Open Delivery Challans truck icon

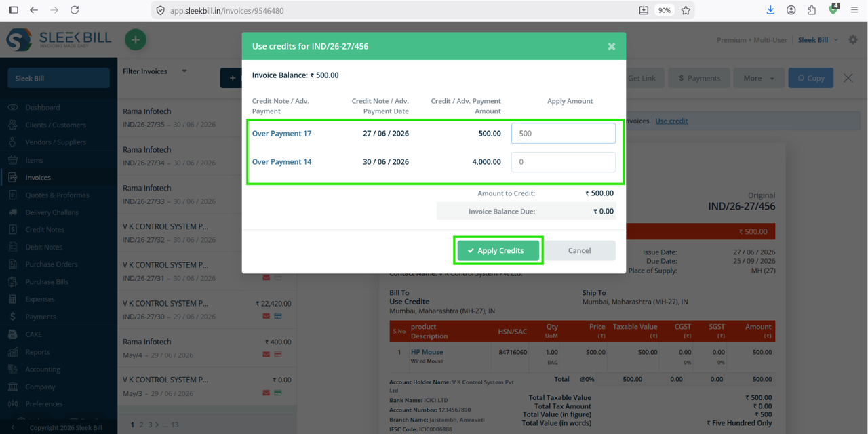click(13, 212)
